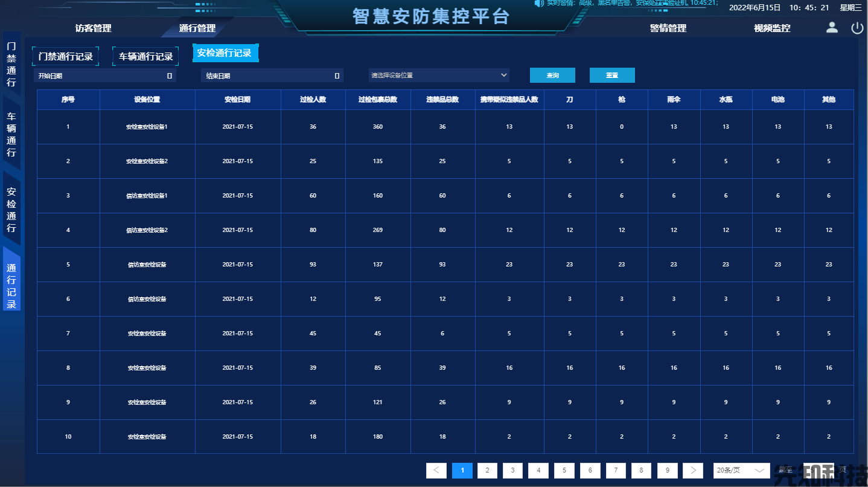Viewport: 868px width, 487px height.
Task: Open 视频监控 top menu
Action: (772, 28)
